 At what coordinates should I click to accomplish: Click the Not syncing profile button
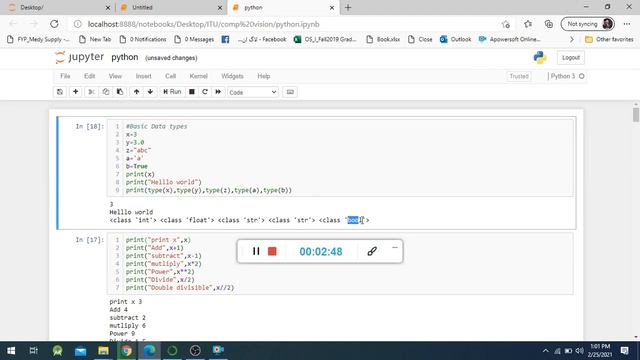[x=588, y=24]
